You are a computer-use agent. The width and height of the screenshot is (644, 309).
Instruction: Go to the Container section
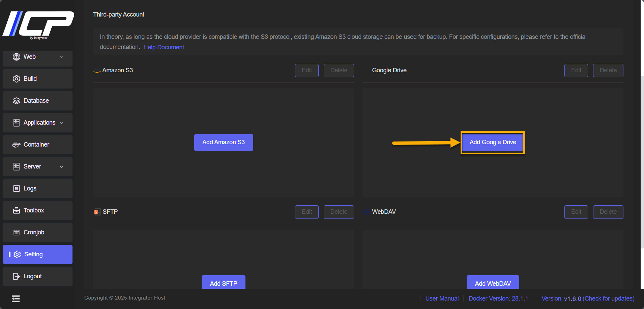click(x=38, y=145)
